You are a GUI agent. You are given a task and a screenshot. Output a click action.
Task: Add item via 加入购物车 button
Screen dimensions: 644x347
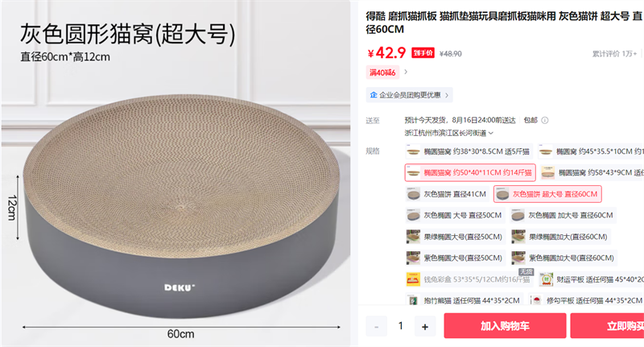[505, 326]
